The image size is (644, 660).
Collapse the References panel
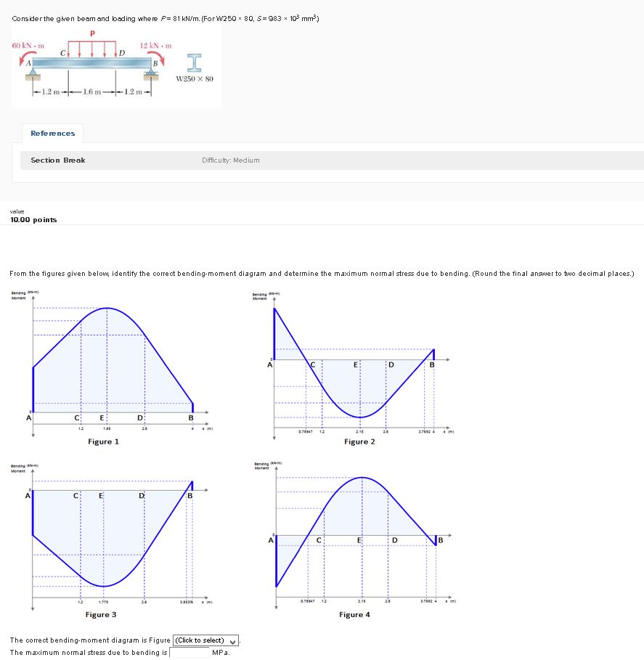tap(52, 134)
